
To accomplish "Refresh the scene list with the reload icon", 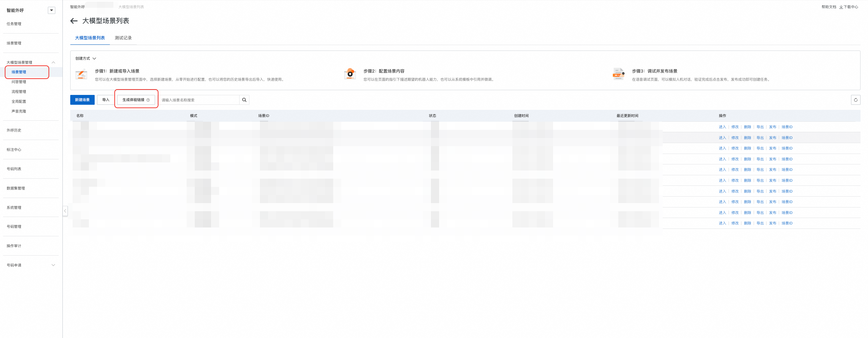I will 855,100.
